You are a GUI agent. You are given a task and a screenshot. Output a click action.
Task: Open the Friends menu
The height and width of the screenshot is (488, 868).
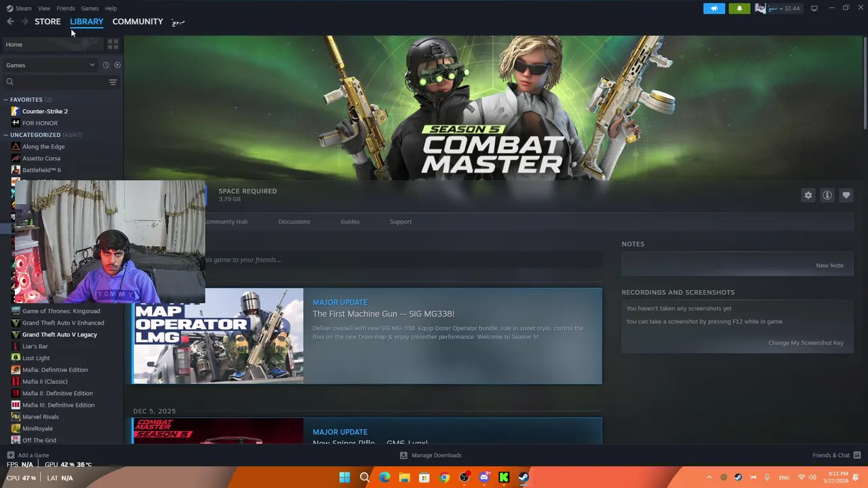(x=66, y=8)
